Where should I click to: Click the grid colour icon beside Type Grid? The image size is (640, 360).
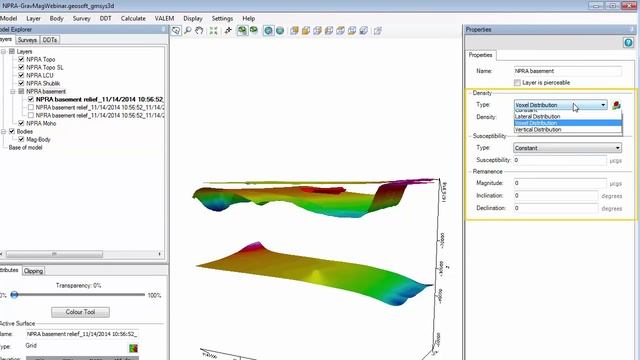tap(133, 348)
